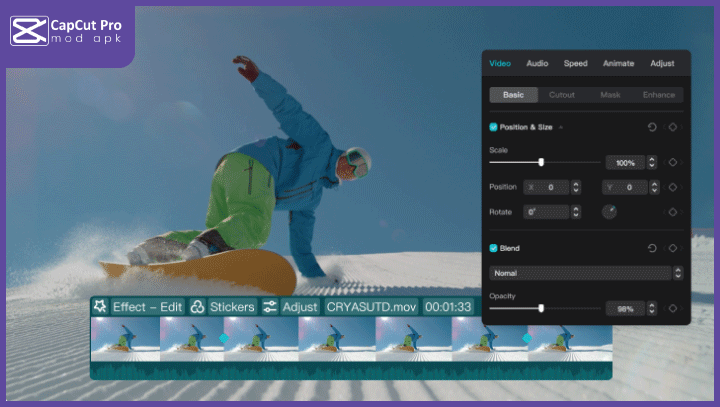The image size is (720, 407).
Task: Toggle the Position & Size checkbox
Action: [x=493, y=127]
